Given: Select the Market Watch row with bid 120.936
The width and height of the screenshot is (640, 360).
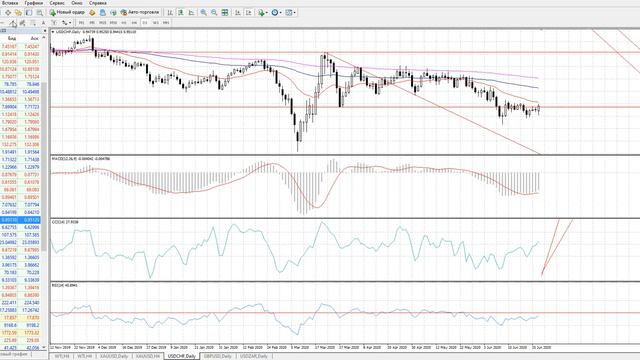Looking at the screenshot, I should (20, 62).
